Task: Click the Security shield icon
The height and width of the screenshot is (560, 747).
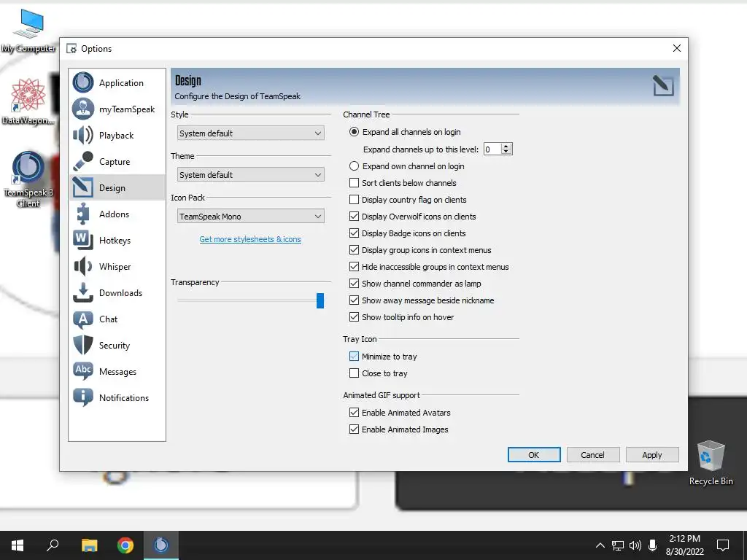Action: click(x=83, y=345)
